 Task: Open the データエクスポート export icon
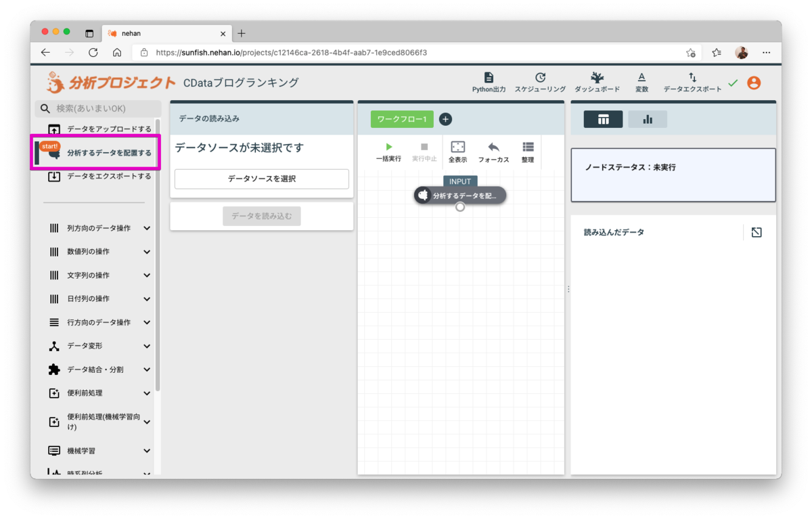(692, 80)
